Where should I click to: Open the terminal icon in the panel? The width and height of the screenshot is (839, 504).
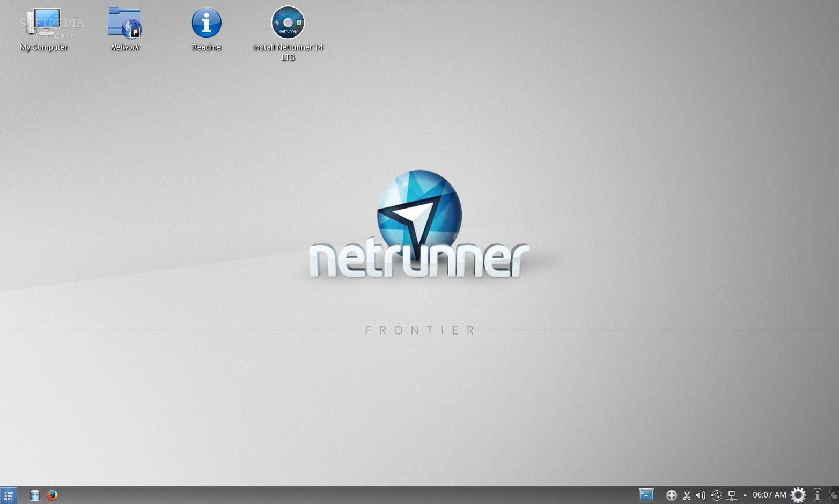click(646, 494)
